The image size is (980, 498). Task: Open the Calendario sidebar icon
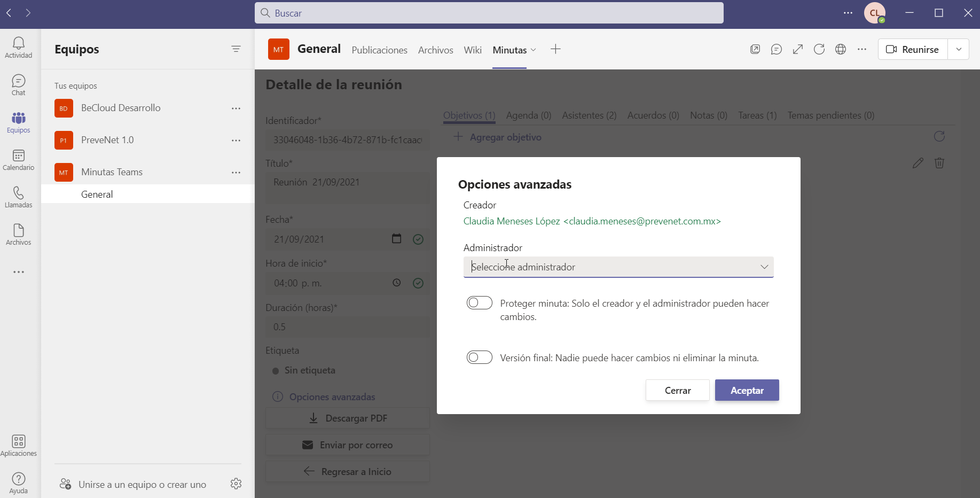click(x=19, y=160)
